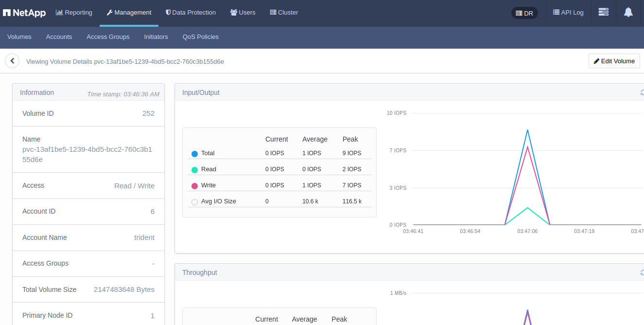Click the Read peak value 2 IOPS
This screenshot has width=644, height=325.
(x=352, y=169)
